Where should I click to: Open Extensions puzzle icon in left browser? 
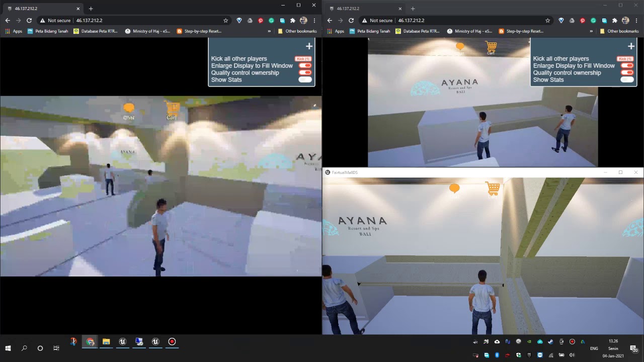coord(292,21)
